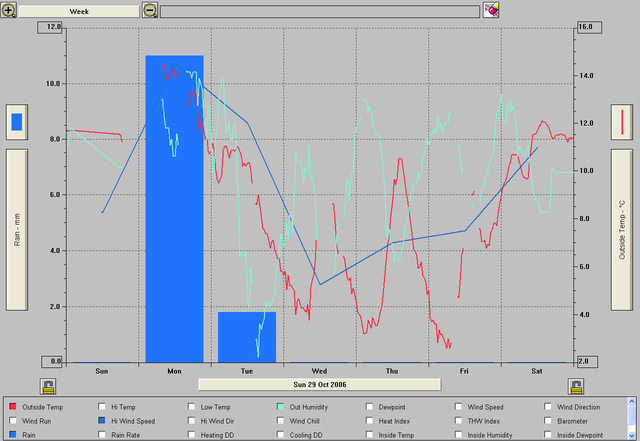Click the left padlock icon
The height and width of the screenshot is (441, 640).
47,386
